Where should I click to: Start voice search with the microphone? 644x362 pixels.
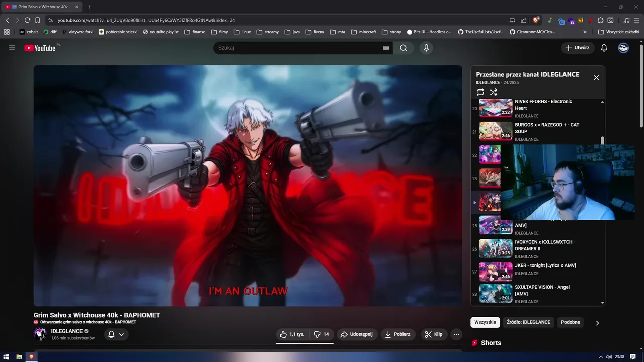(426, 48)
